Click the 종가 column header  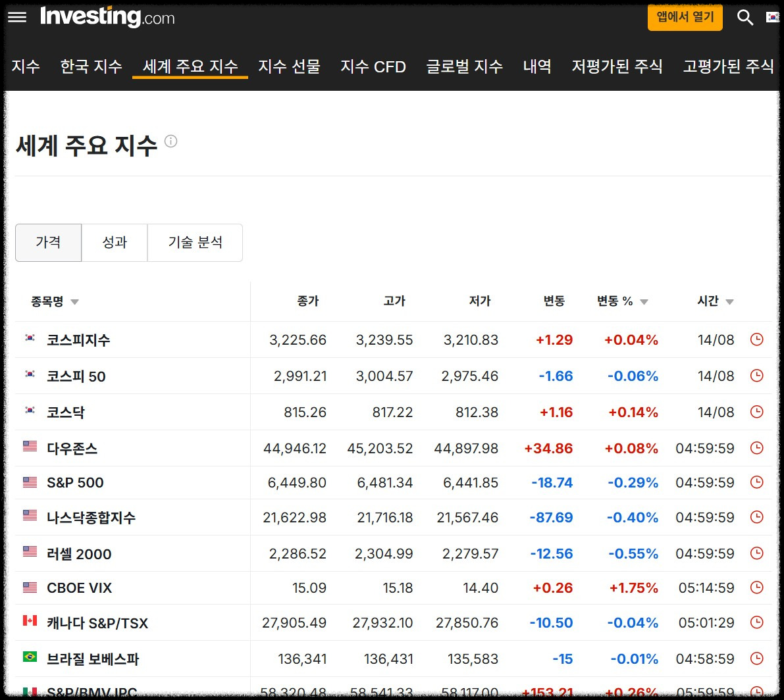point(308,301)
